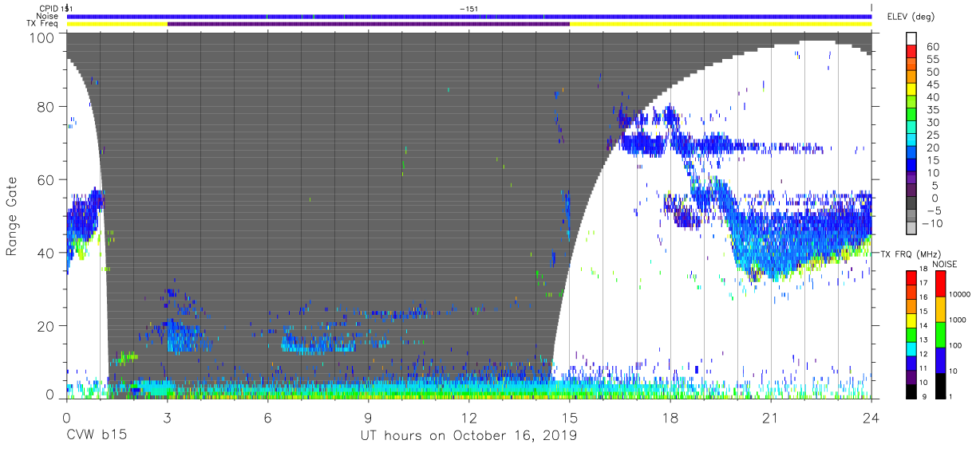The width and height of the screenshot is (980, 452).
Task: Select the 'TX Freq' strip label
Action: pos(42,24)
